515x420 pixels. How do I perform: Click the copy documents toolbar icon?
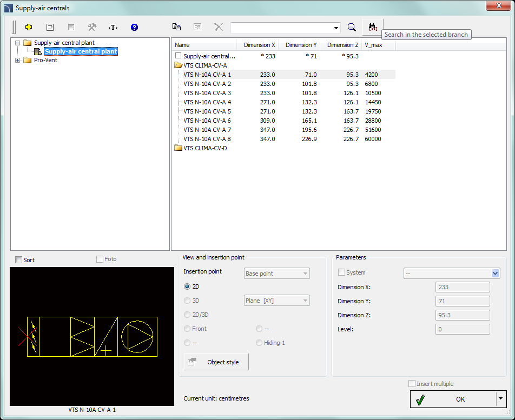tap(176, 27)
